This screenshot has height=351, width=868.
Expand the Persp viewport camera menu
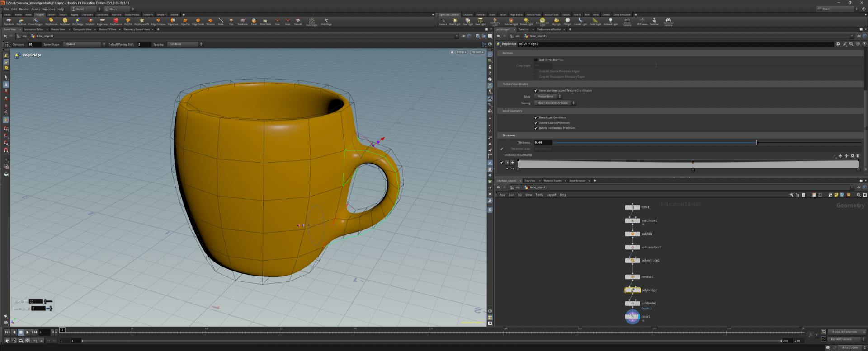click(461, 52)
